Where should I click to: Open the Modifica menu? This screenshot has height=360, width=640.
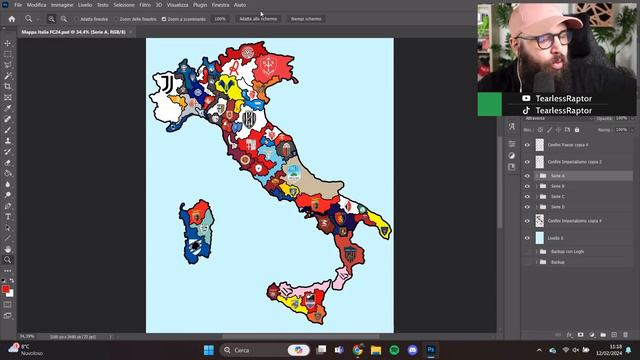coord(36,5)
